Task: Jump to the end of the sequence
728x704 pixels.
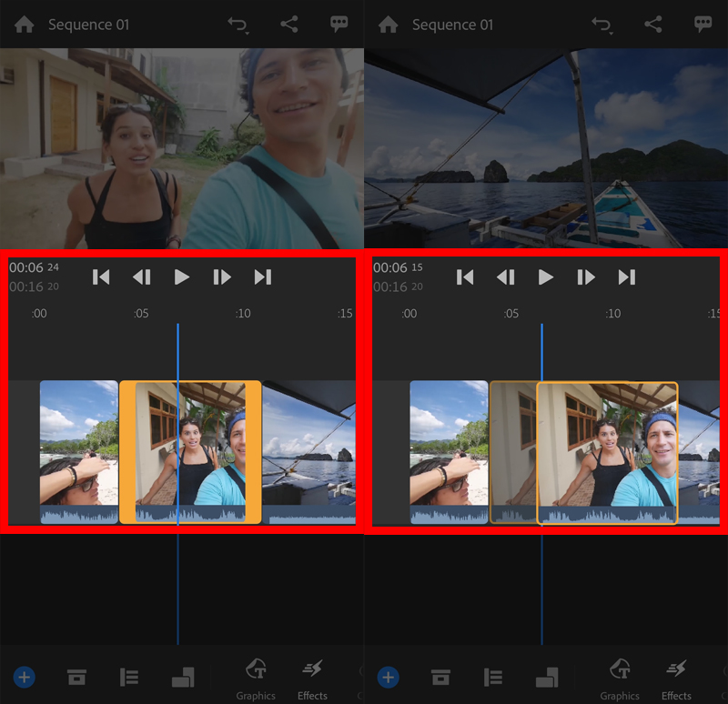Action: [262, 277]
